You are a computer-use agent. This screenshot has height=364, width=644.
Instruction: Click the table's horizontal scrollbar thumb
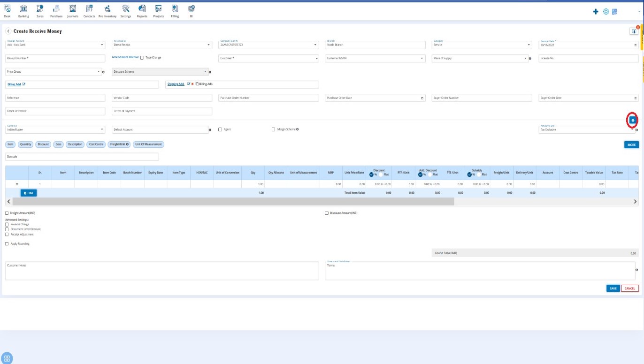click(233, 201)
